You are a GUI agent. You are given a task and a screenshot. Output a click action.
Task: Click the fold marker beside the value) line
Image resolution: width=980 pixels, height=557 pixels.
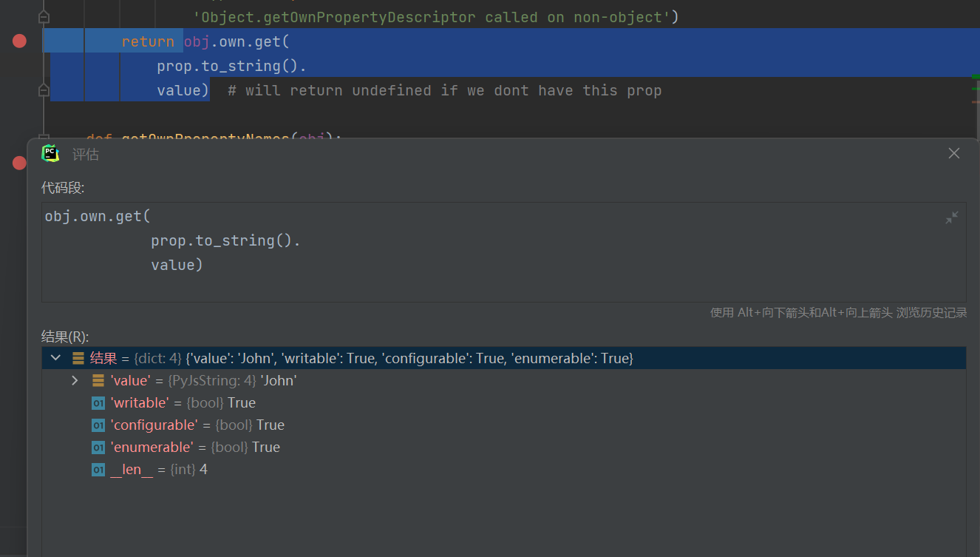[44, 90]
